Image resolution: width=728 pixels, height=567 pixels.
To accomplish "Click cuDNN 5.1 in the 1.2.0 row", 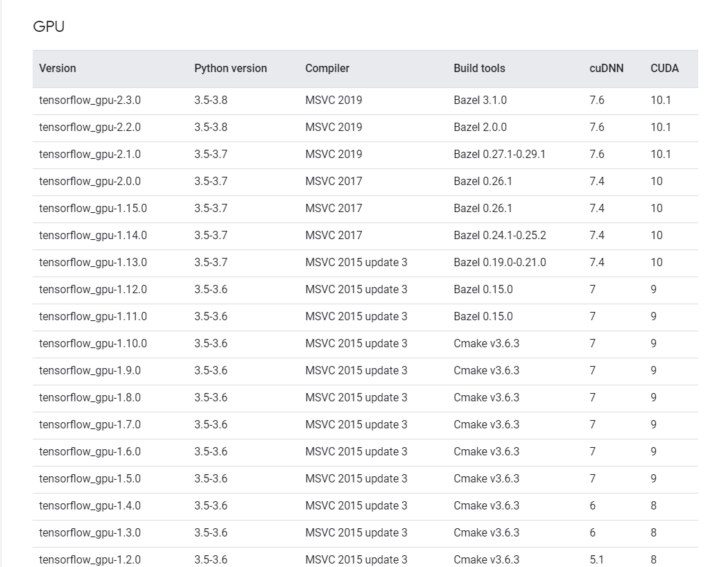I will (596, 559).
